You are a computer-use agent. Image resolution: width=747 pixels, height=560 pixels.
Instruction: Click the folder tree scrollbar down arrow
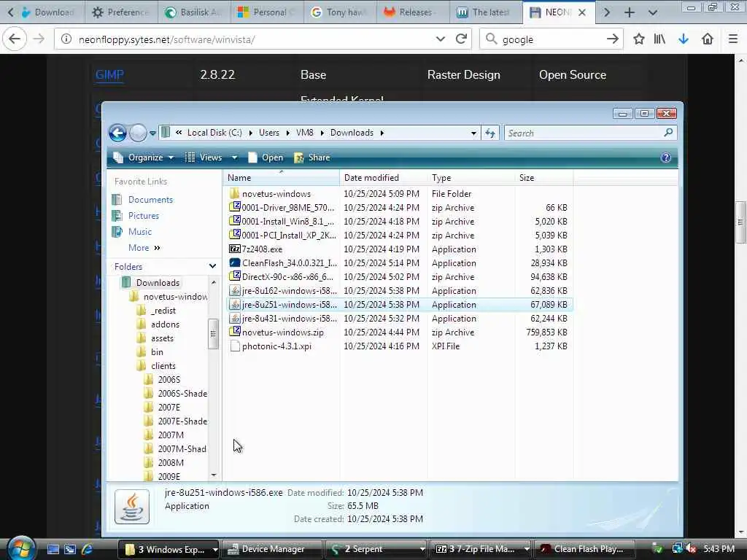(214, 475)
